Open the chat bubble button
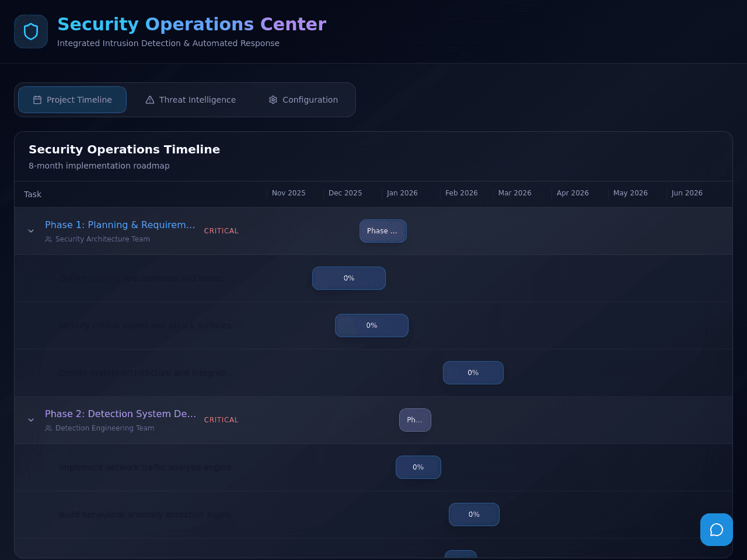The height and width of the screenshot is (560, 747). (717, 530)
